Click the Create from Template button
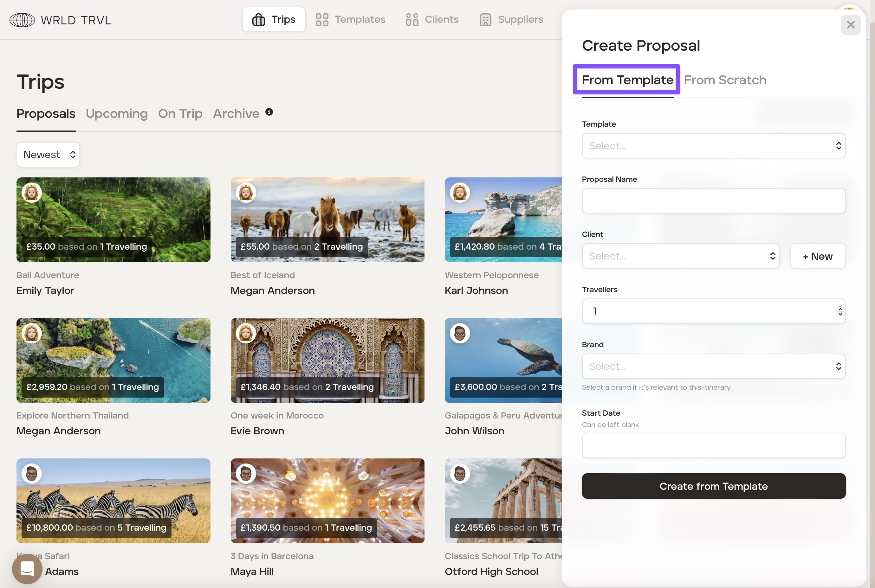 [713, 486]
